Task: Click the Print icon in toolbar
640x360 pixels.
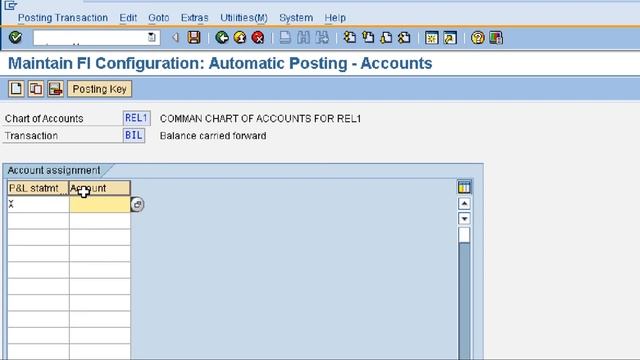Action: coord(285,38)
